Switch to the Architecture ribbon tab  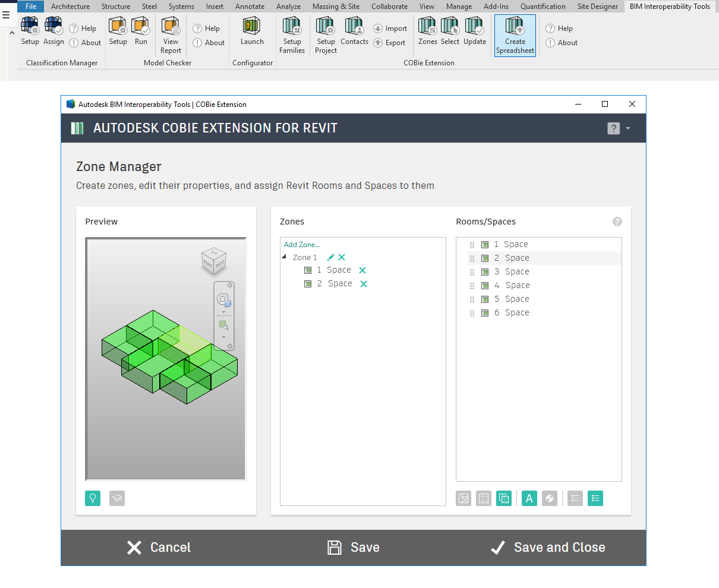pyautogui.click(x=70, y=7)
